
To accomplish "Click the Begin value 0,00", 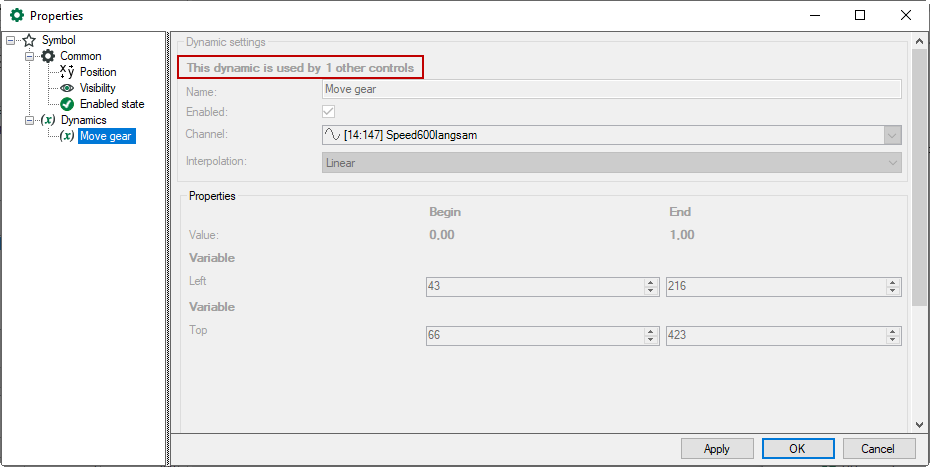I will click(442, 235).
